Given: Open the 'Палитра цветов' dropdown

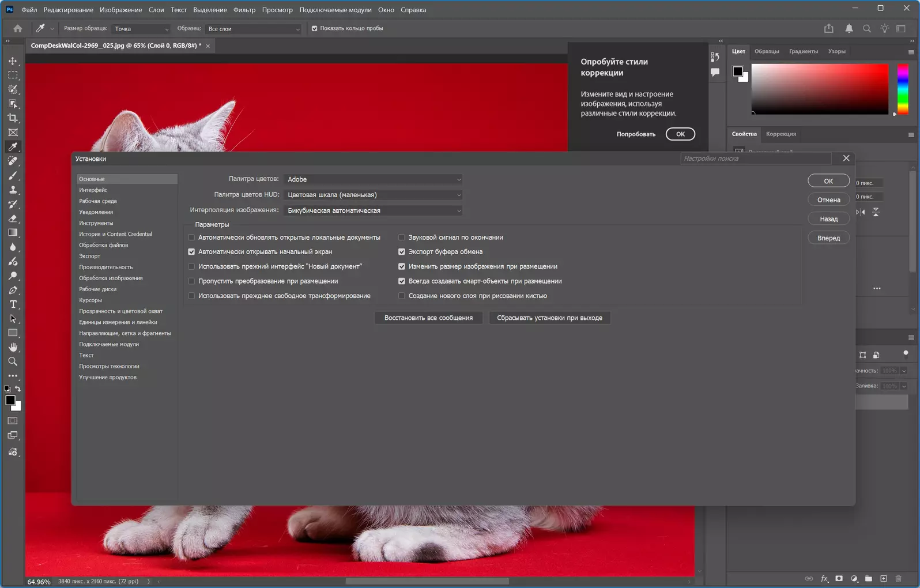Looking at the screenshot, I should click(374, 179).
